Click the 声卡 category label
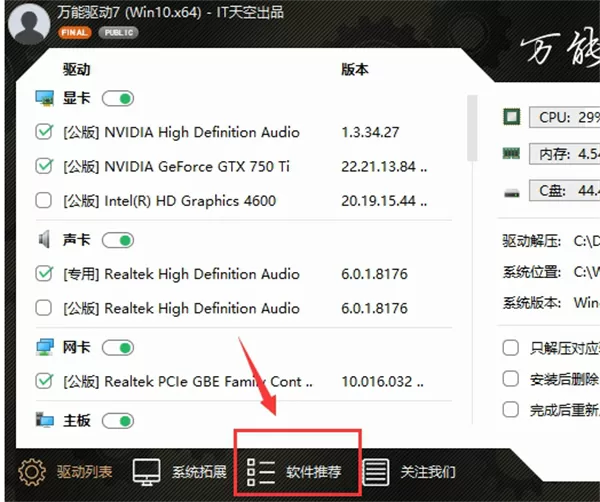This screenshot has height=502, width=600. pyautogui.click(x=77, y=240)
